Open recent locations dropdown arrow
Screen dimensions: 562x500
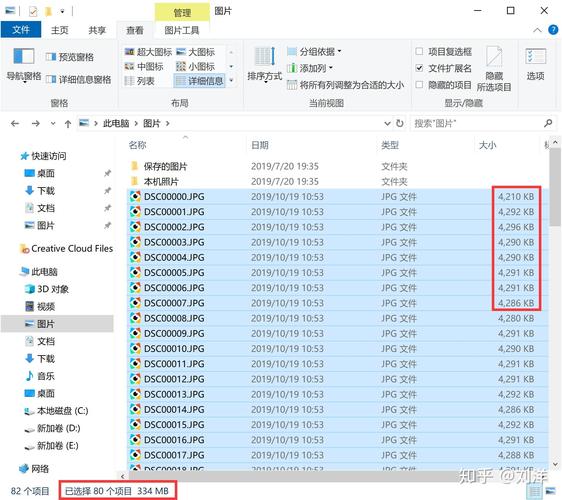(x=53, y=124)
